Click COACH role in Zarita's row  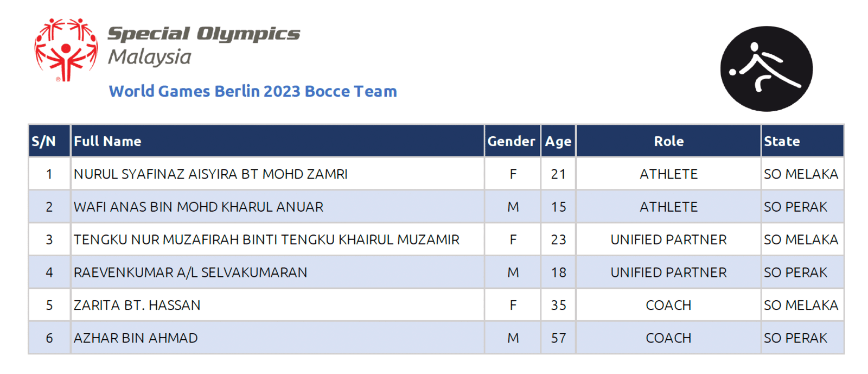668,305
